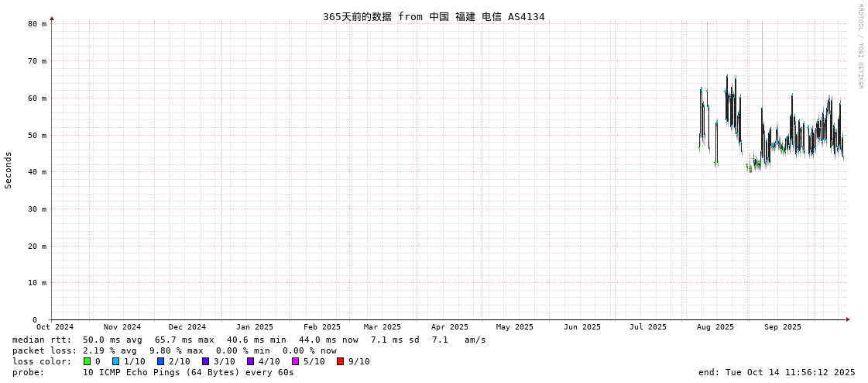Click the green 0 loss color swatch

[x=87, y=361]
